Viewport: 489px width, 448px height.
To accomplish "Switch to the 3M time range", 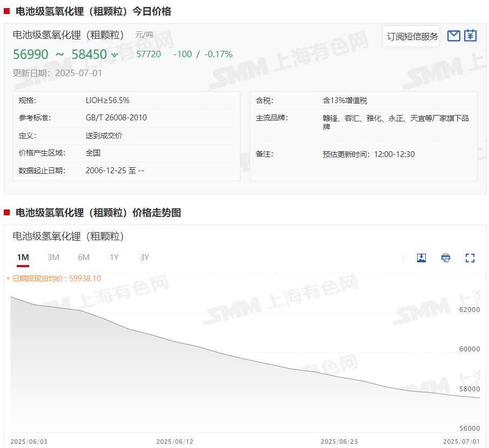I will tap(53, 257).
